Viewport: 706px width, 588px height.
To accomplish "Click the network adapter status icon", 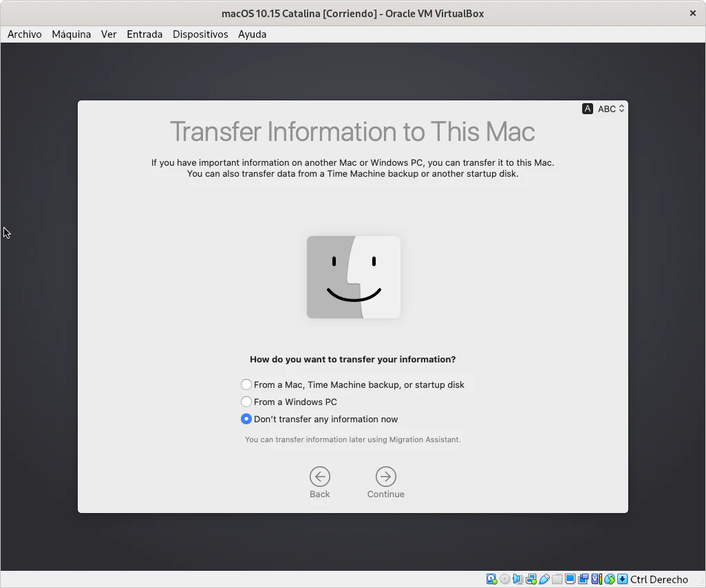I will click(531, 579).
